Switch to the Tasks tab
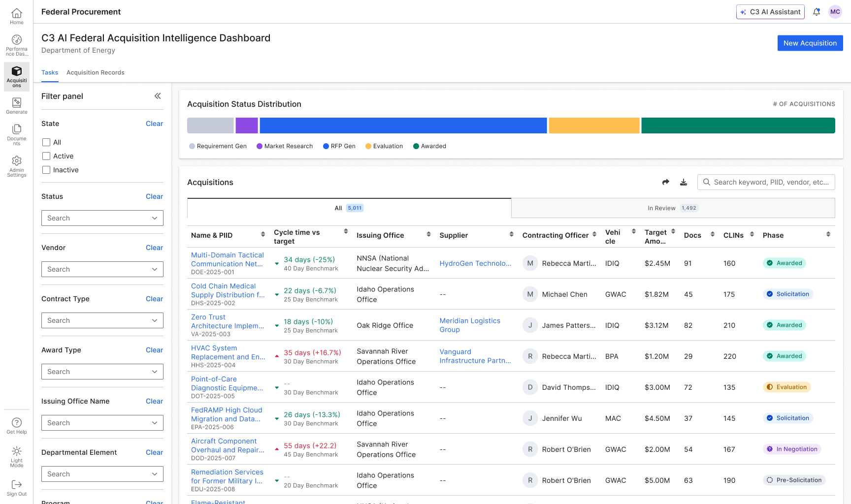The height and width of the screenshot is (504, 851). tap(50, 72)
